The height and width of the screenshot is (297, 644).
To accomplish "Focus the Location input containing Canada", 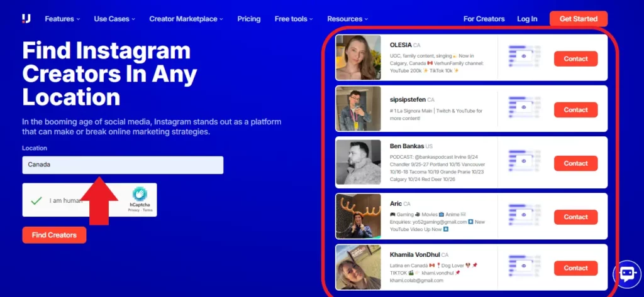I will point(123,165).
